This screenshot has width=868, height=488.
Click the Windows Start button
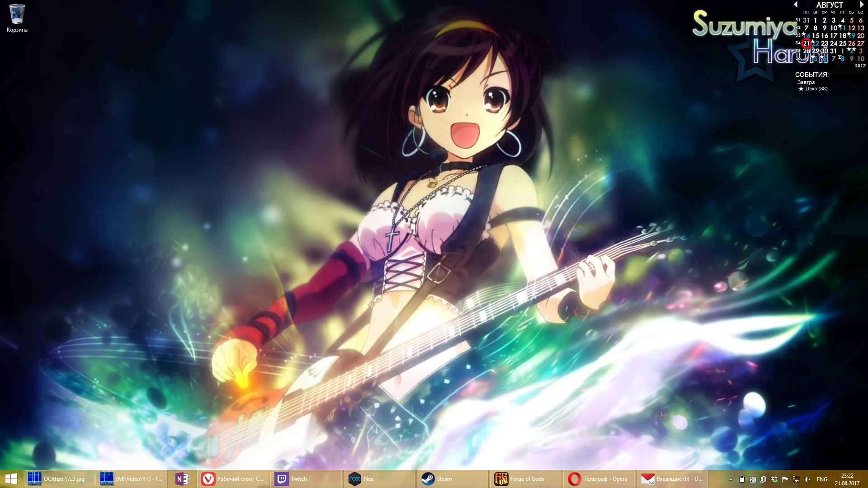(x=11, y=479)
